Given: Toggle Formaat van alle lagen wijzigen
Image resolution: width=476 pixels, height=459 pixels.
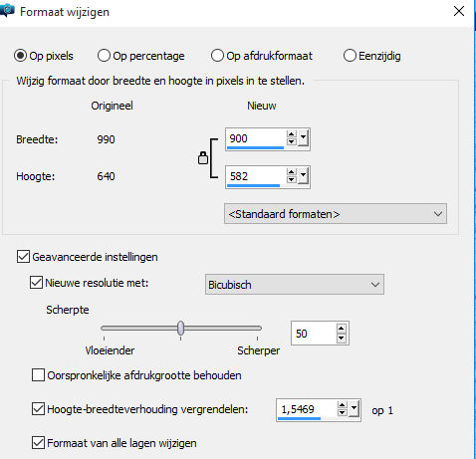Looking at the screenshot, I should 38,443.
